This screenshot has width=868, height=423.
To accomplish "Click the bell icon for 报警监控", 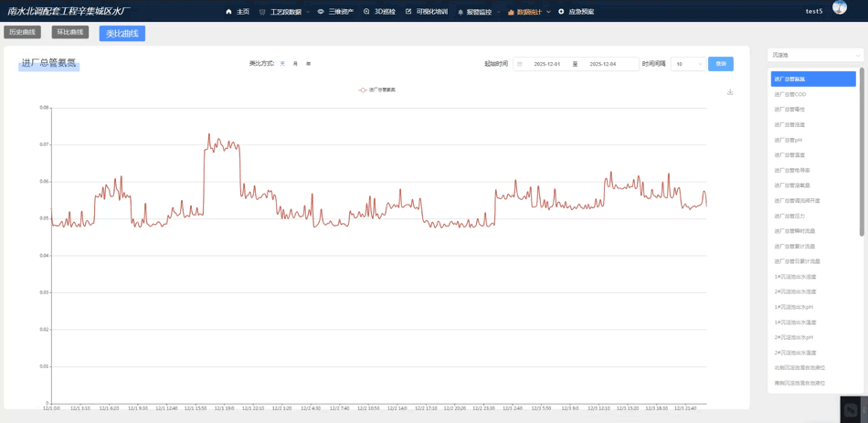I will 460,12.
